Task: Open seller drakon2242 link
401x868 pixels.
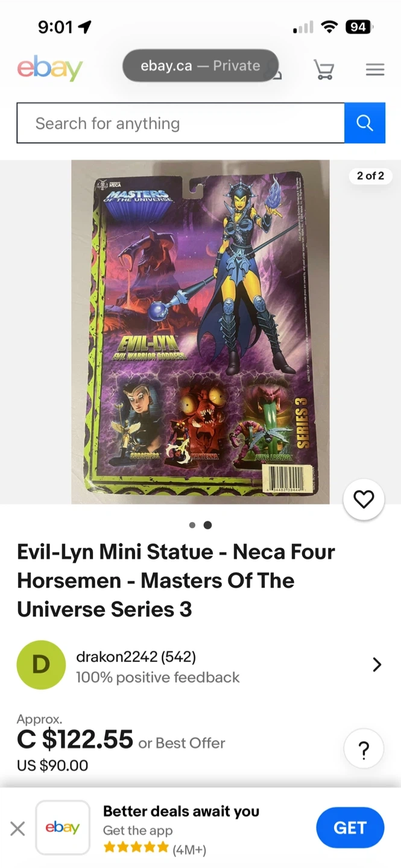Action: point(136,656)
